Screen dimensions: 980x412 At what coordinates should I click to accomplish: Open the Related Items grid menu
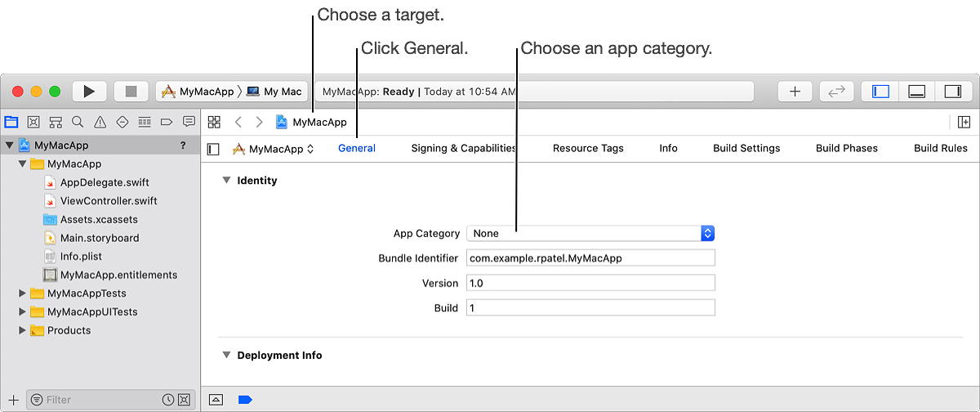coord(214,122)
